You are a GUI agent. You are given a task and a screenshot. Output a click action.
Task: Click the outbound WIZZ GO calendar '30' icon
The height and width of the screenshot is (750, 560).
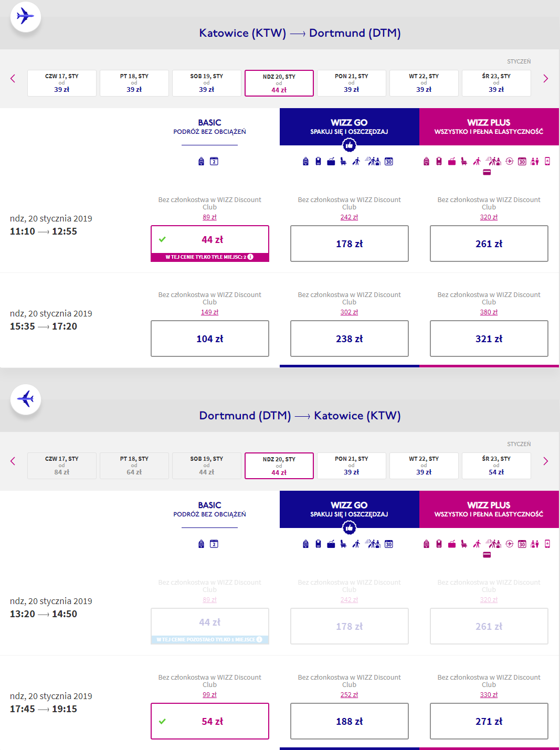pos(388,161)
